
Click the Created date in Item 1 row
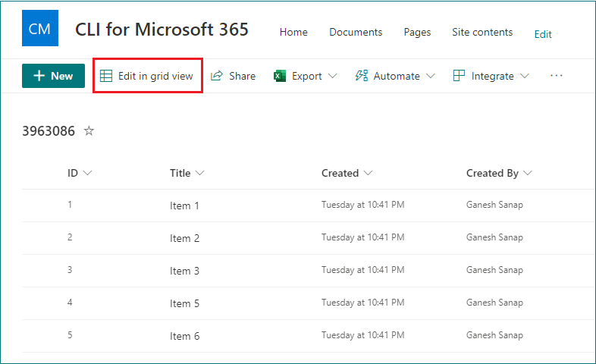tap(363, 206)
